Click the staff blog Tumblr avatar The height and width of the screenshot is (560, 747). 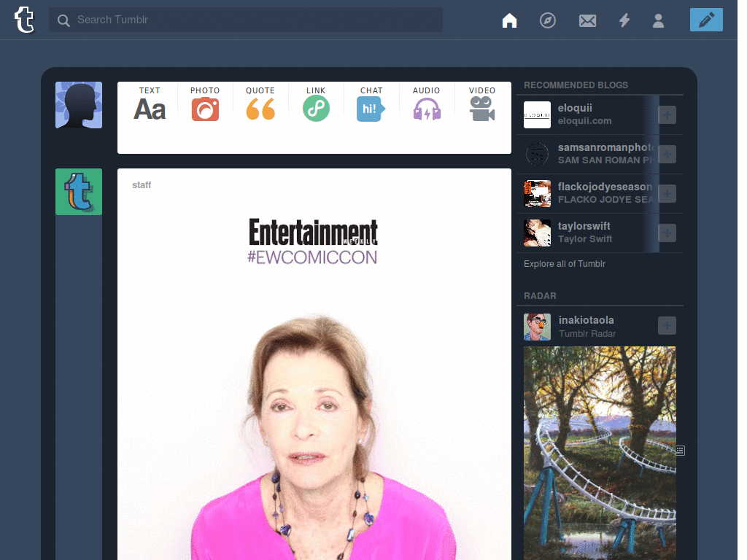(79, 192)
